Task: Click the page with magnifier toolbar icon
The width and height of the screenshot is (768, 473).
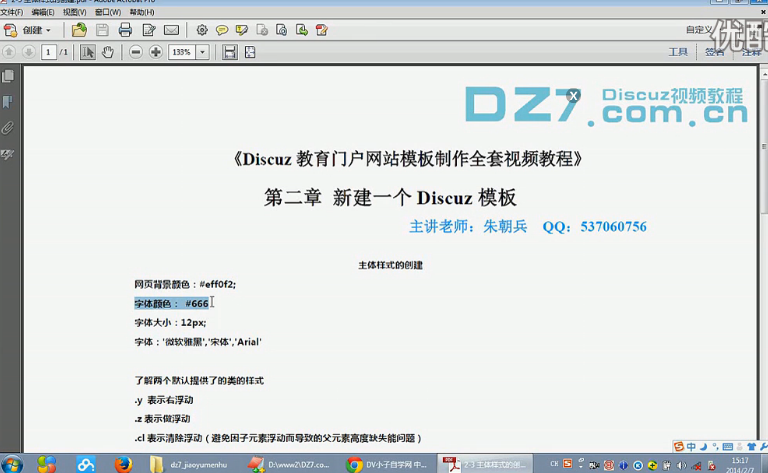Action: 282,30
